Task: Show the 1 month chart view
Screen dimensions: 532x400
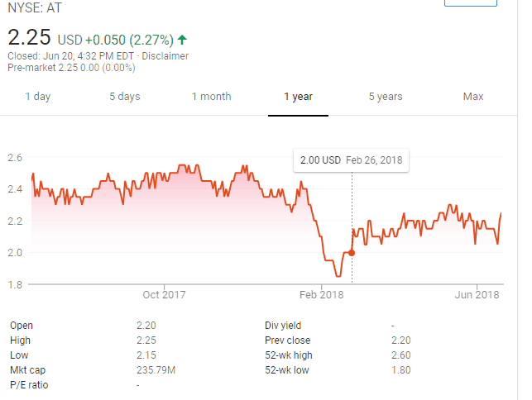Action: coord(211,97)
